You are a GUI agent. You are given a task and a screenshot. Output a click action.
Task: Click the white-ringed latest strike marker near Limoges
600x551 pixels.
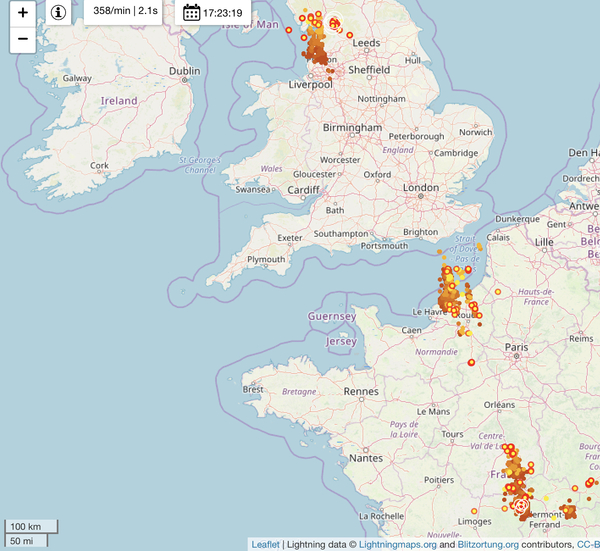tap(520, 506)
